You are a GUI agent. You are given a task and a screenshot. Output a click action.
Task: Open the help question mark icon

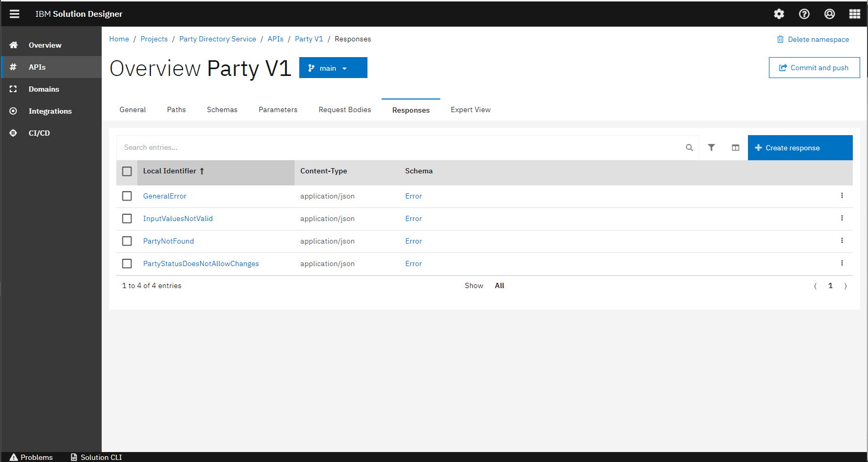[x=804, y=14]
